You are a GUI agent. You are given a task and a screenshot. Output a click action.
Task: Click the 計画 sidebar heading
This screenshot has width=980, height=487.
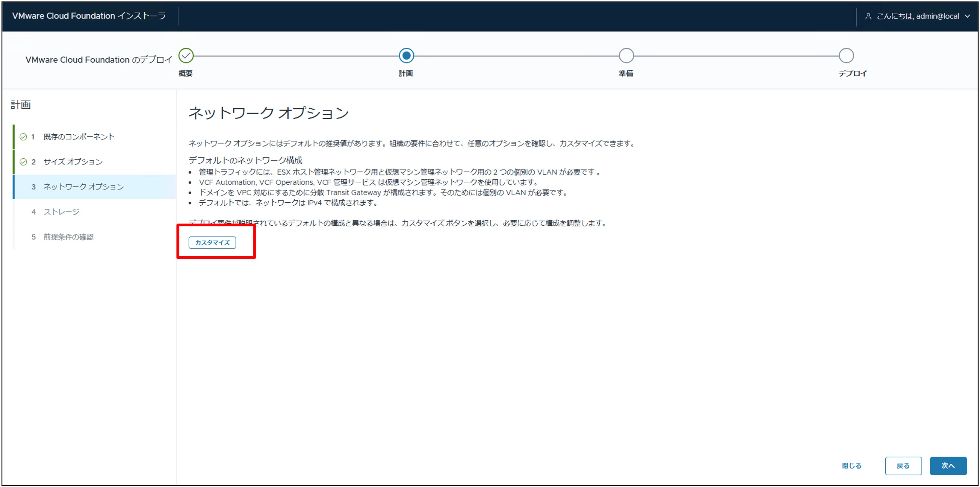point(21,104)
